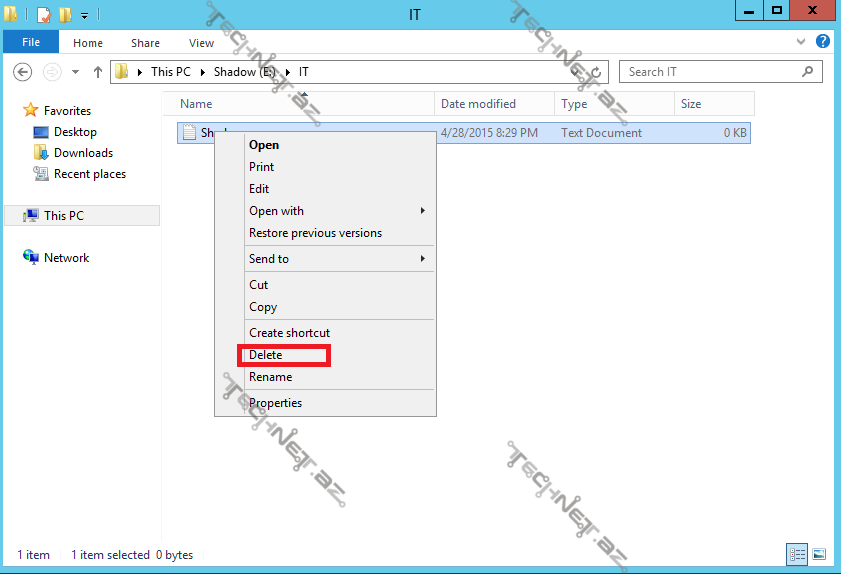Expand the ribbon with the chevron

tap(800, 43)
